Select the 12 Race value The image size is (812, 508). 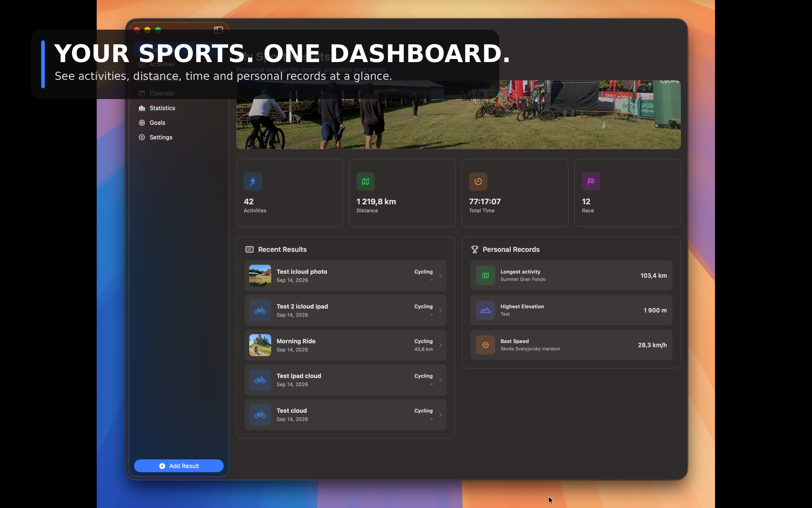point(586,202)
